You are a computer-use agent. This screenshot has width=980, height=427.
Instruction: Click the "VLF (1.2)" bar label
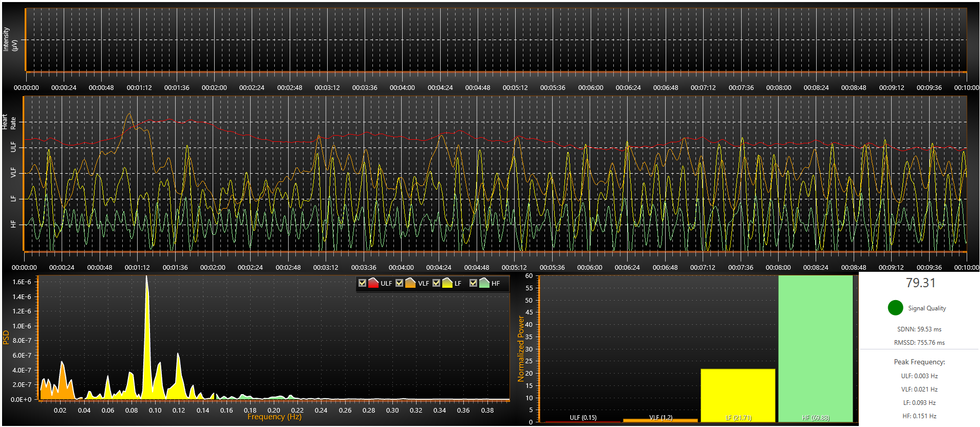coord(661,418)
